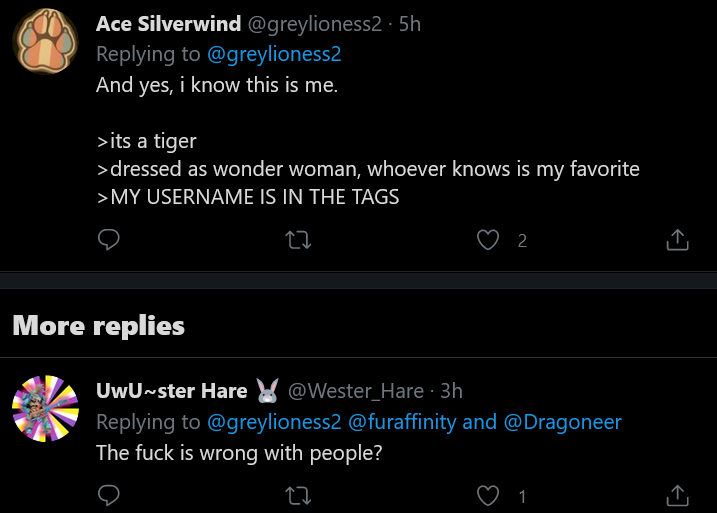
Task: Retweet Ace Silverwind's tweet
Action: click(x=298, y=240)
